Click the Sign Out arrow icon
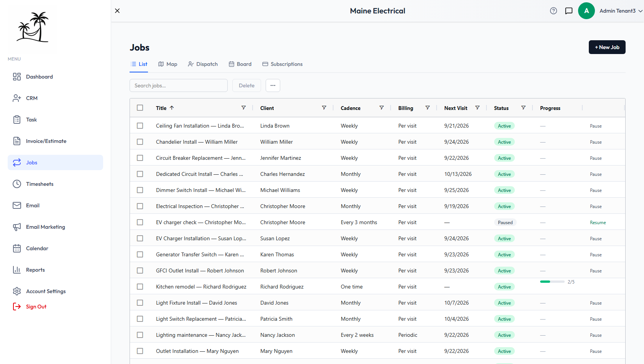The image size is (644, 364). (x=17, y=307)
